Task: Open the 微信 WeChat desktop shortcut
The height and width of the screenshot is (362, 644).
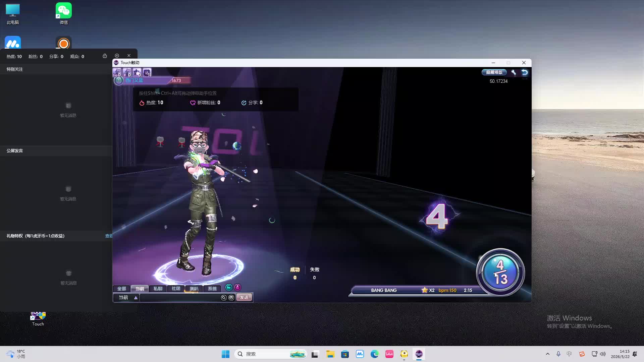Action: pyautogui.click(x=64, y=13)
